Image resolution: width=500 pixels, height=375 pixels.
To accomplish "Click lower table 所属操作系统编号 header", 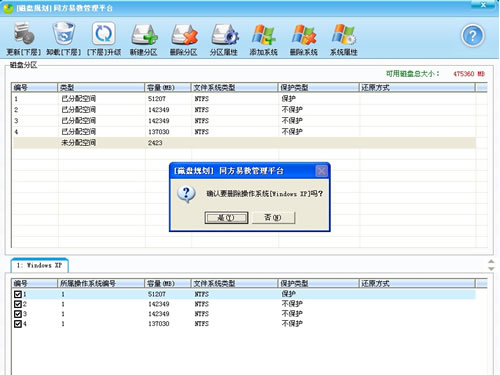I will tap(101, 284).
